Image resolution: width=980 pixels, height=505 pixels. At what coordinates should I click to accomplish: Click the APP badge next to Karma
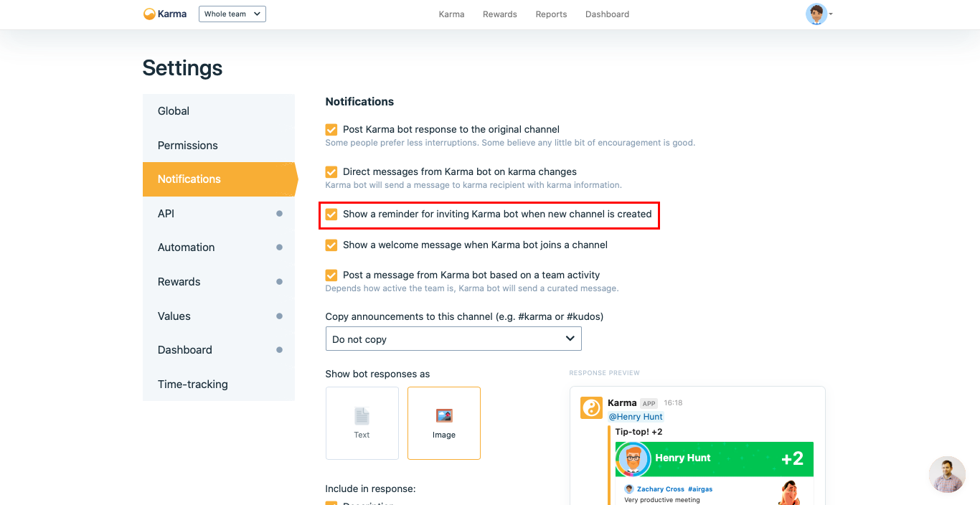649,404
